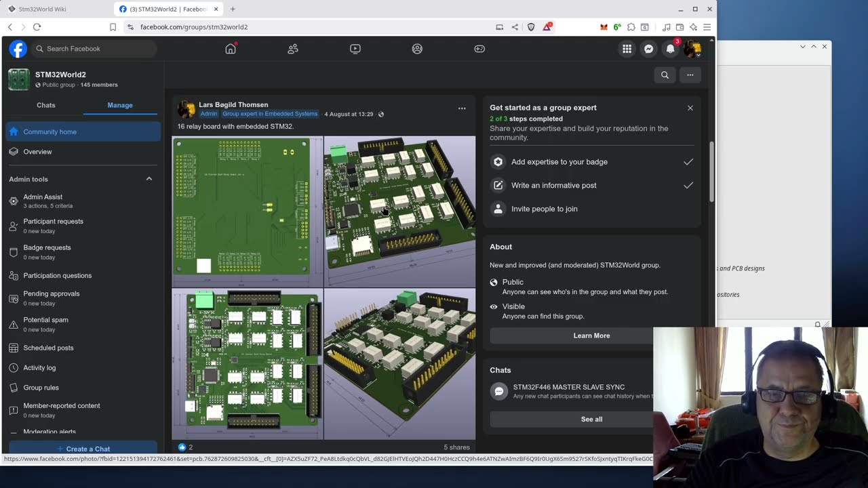868x488 pixels.
Task: Search within the group using magnifier icon
Action: [x=665, y=75]
